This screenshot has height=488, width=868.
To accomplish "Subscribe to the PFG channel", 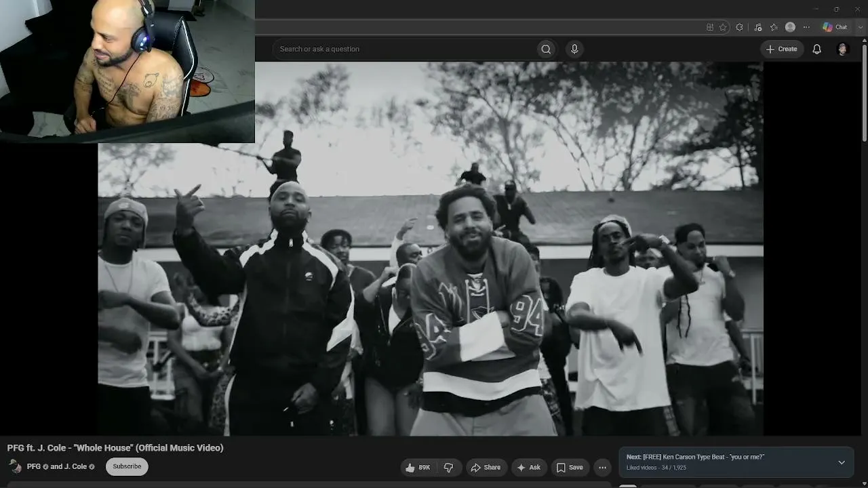I will (127, 466).
